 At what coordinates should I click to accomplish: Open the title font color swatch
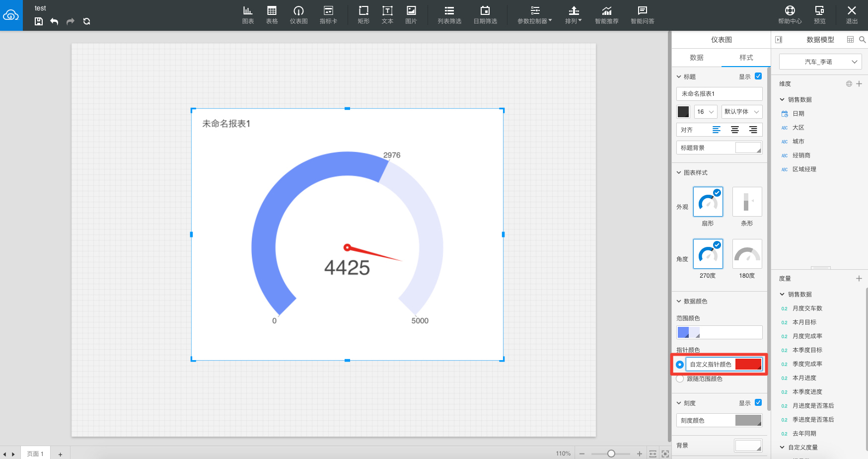tap(683, 112)
